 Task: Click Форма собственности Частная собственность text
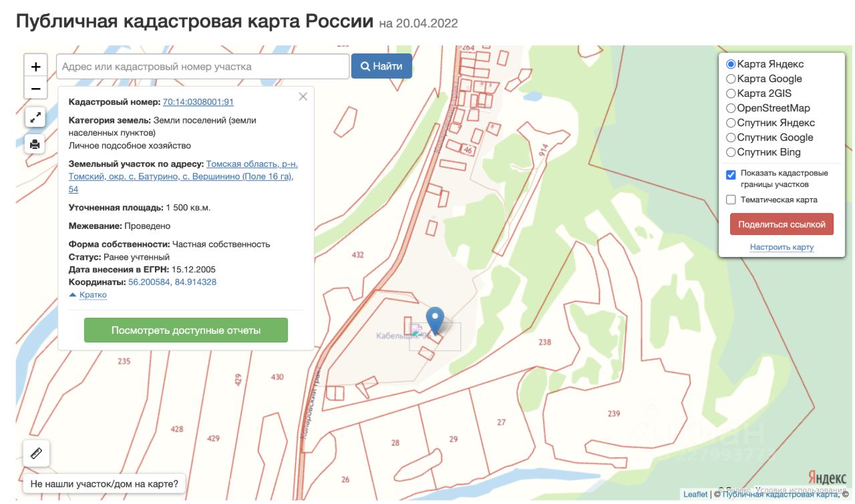(x=169, y=244)
